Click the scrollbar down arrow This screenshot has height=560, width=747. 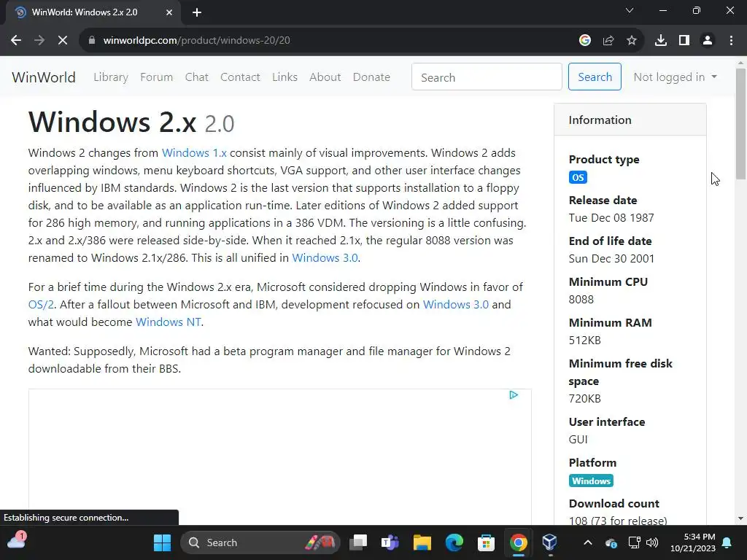(740, 518)
